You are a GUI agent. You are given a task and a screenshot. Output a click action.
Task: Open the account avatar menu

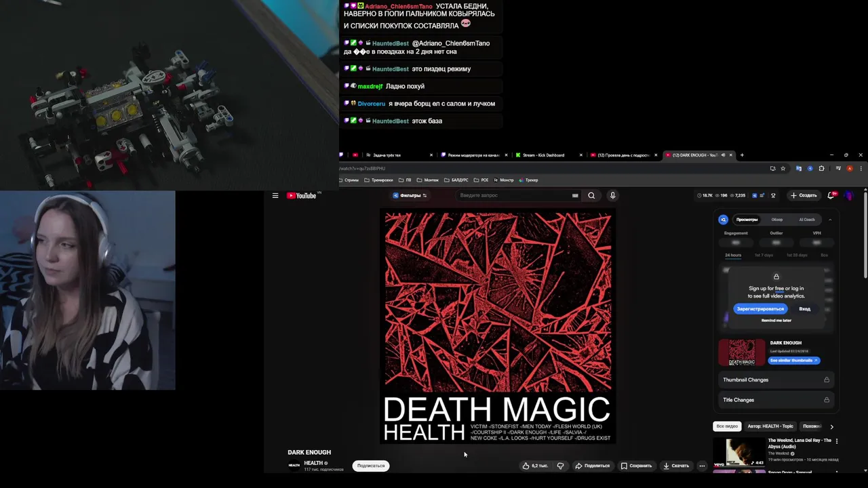click(x=850, y=195)
